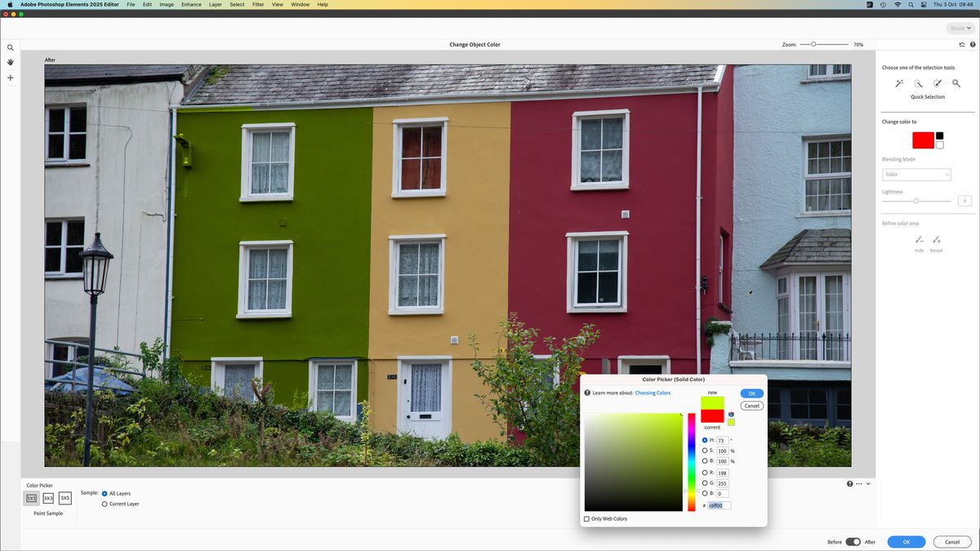
Task: Open the help icon near the panel bottom
Action: (849, 483)
